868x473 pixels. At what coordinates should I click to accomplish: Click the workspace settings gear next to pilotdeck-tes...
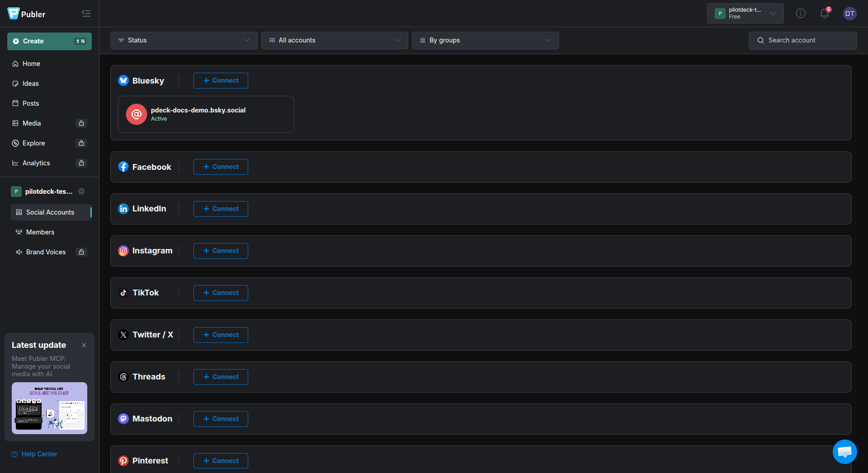tap(81, 192)
